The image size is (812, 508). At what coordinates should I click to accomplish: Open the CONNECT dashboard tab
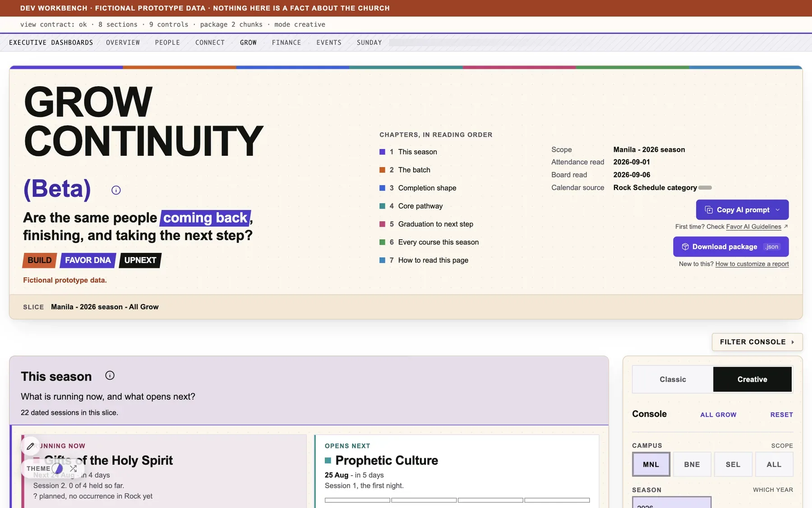pos(210,42)
